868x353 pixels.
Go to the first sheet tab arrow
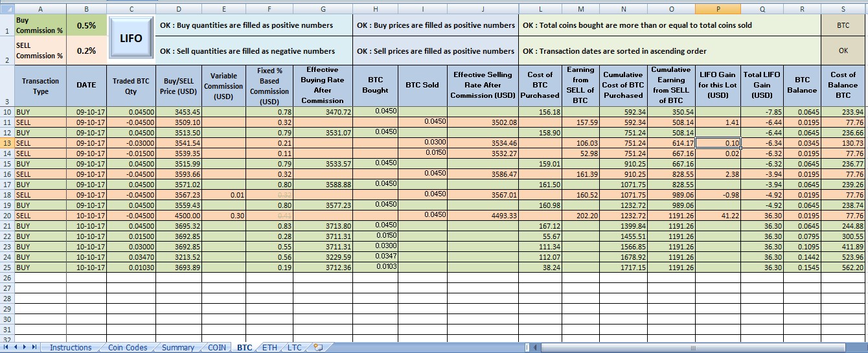[x=6, y=348]
